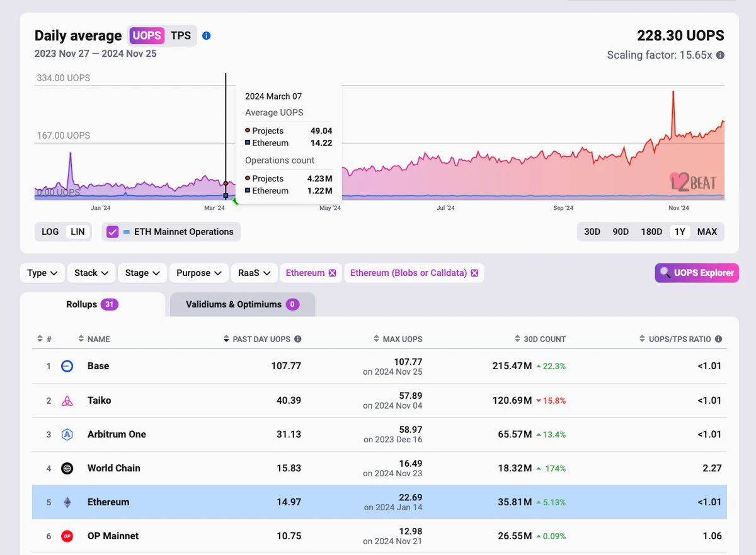
Task: Click the Arbitrum One logo icon
Action: 67,434
